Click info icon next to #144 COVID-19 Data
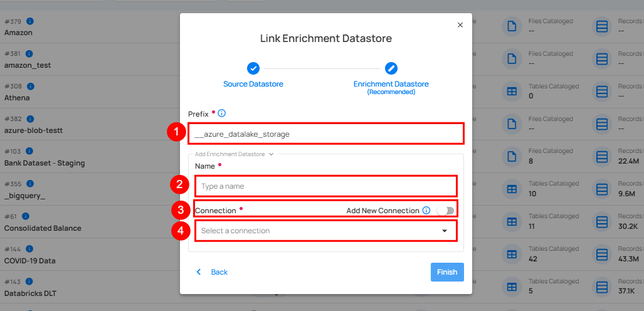The image size is (644, 311). click(29, 249)
